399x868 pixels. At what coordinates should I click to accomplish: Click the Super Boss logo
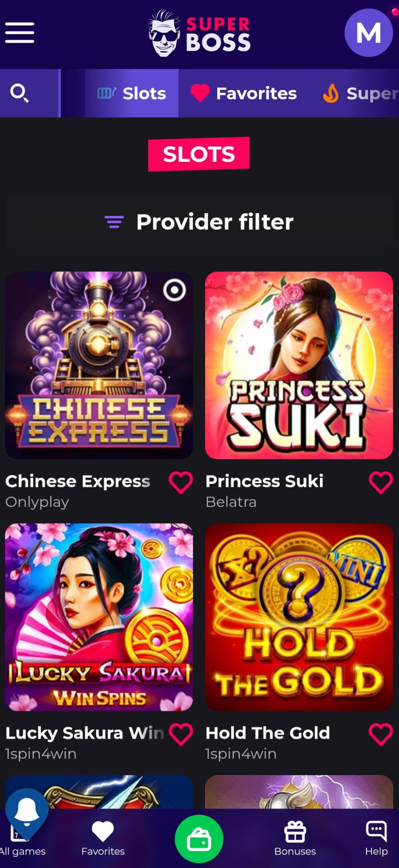[199, 33]
